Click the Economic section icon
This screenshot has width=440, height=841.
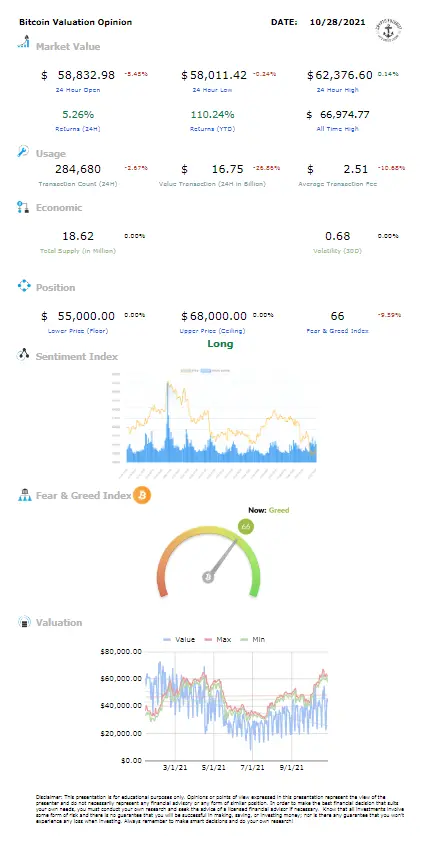tap(23, 208)
